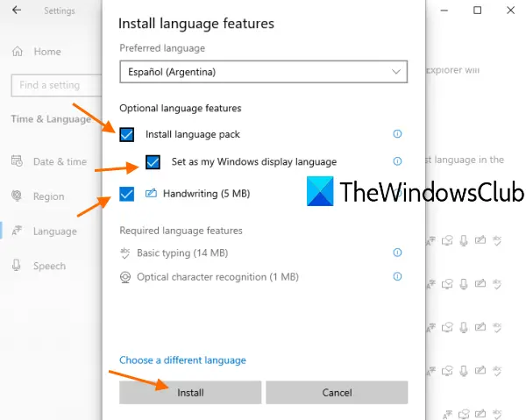Open Speech settings page
The height and width of the screenshot is (420, 526).
tap(49, 266)
